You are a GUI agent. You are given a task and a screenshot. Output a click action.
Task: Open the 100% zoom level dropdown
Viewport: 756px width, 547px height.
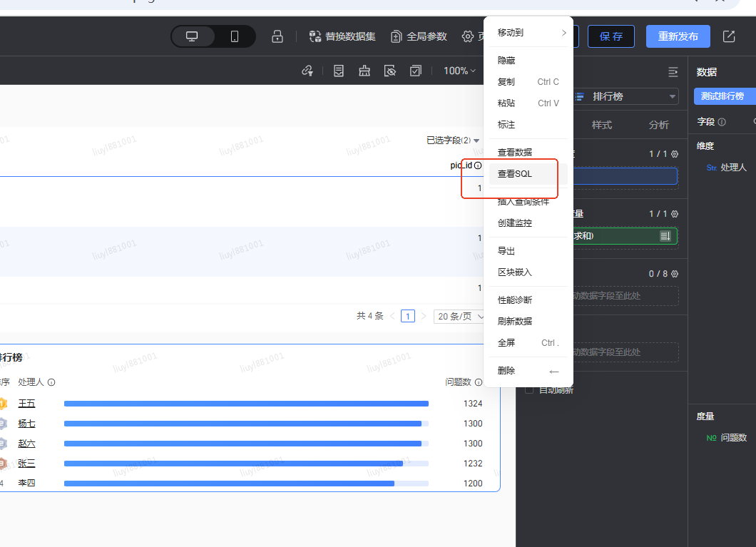[x=459, y=71]
